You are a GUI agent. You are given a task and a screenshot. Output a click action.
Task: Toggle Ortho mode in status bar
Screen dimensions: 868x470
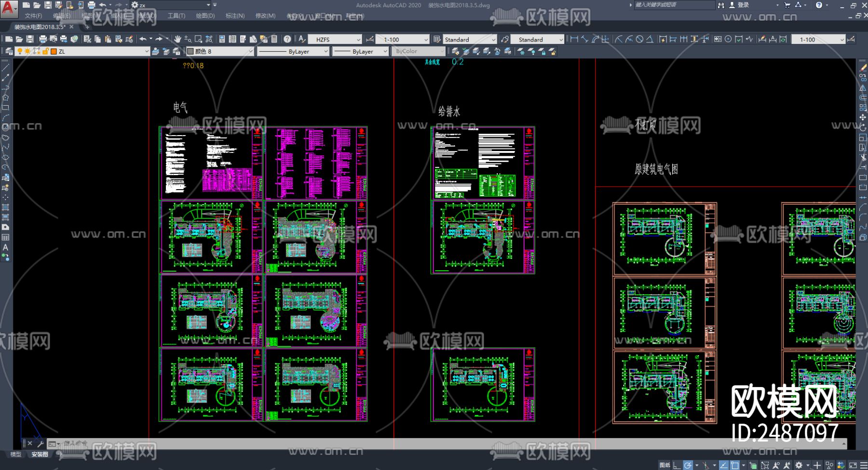click(678, 465)
